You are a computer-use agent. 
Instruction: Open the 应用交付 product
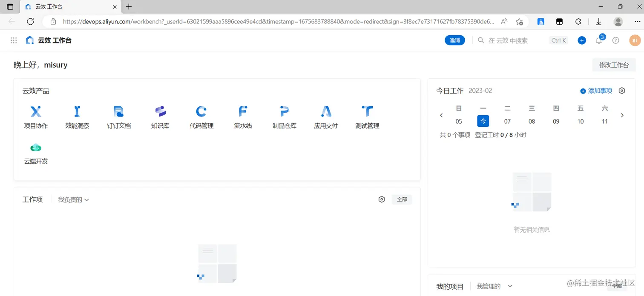point(326,117)
